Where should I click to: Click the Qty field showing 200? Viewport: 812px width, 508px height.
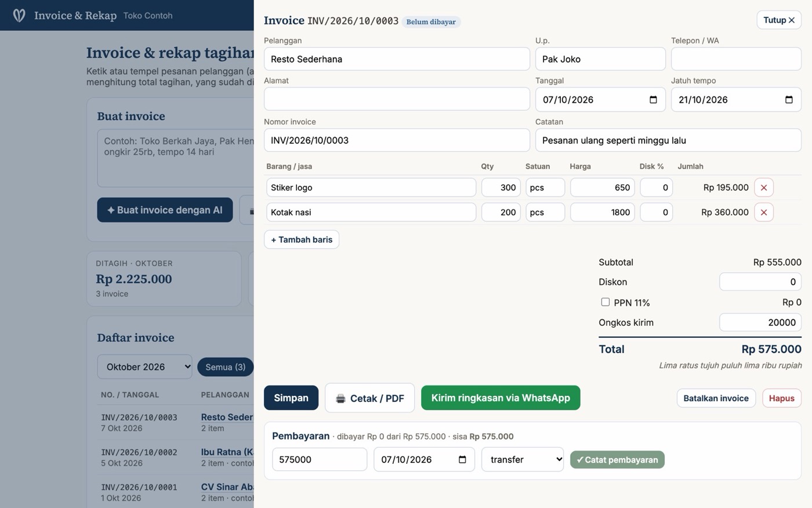click(x=501, y=212)
